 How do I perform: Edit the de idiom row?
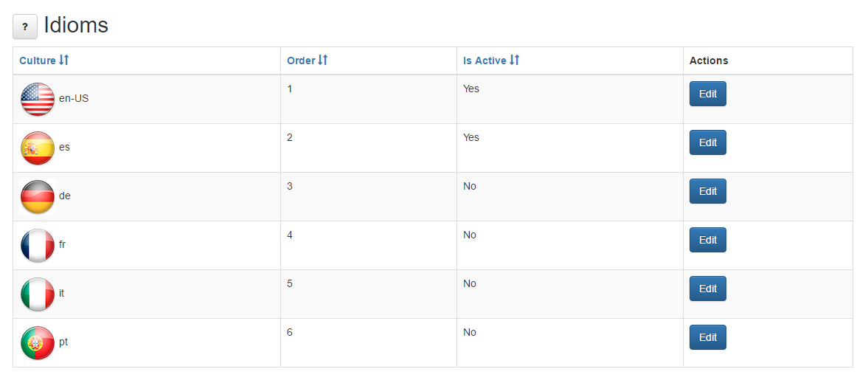click(x=707, y=191)
